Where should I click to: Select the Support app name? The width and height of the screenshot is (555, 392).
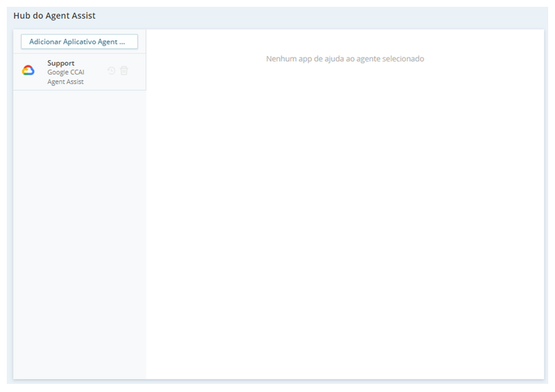pos(61,63)
